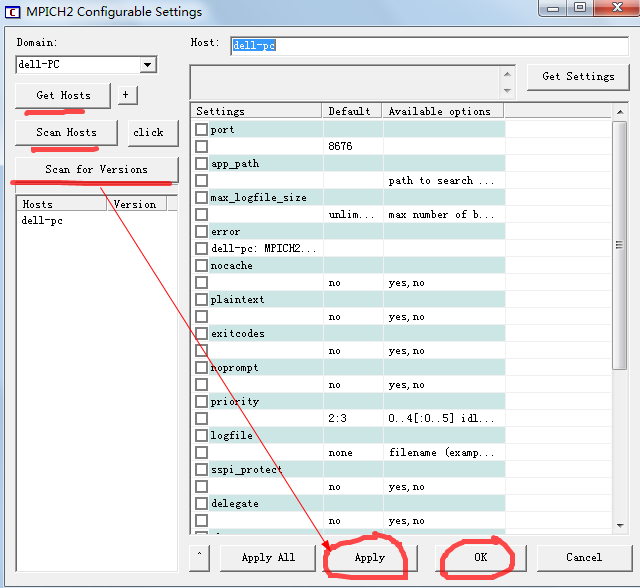The height and width of the screenshot is (588, 640).
Task: Check the sspi_protect checkbox
Action: [x=201, y=470]
